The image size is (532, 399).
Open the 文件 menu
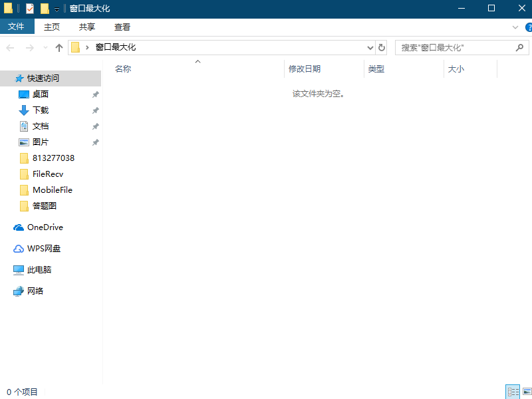tap(17, 27)
